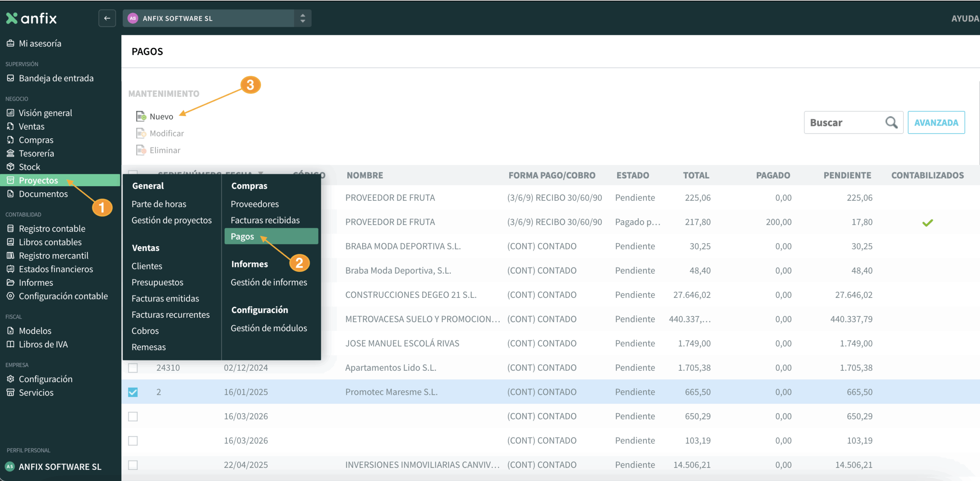
Task: Sort by the PENDIENTE column header
Action: pos(847,175)
